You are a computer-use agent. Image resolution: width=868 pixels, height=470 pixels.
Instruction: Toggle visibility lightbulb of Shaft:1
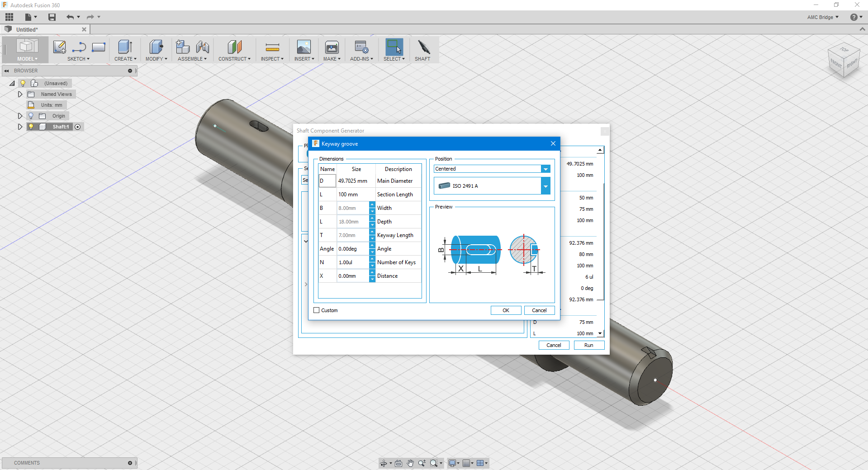click(x=31, y=127)
